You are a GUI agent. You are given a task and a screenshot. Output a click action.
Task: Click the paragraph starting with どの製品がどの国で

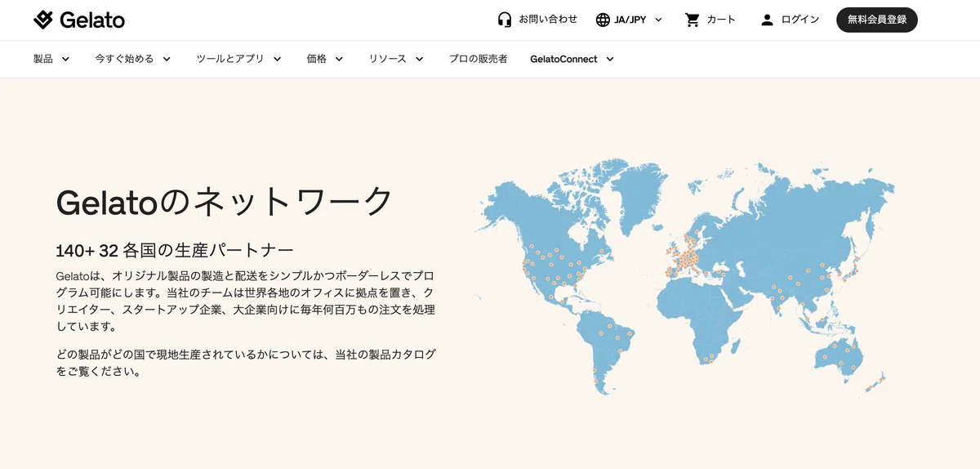[x=246, y=362]
